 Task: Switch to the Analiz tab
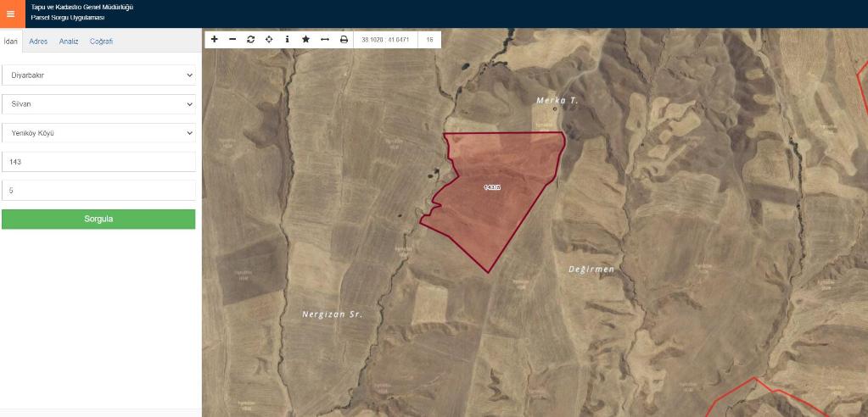coord(69,41)
